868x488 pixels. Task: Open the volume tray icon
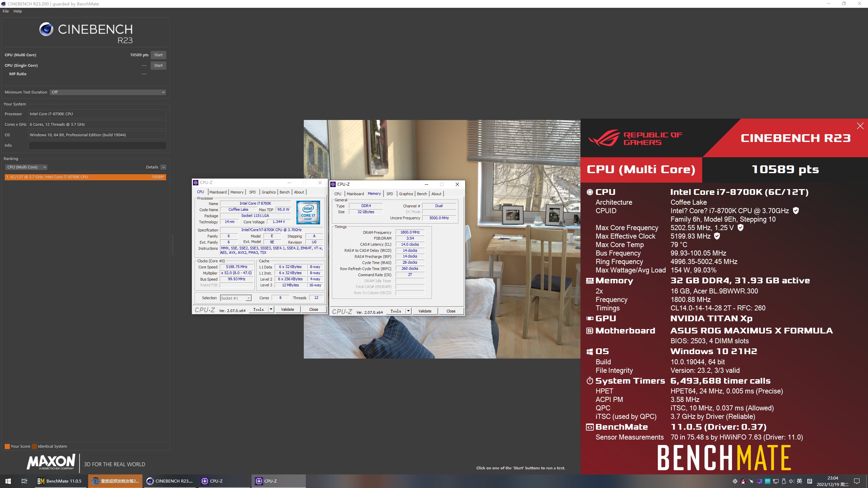click(791, 481)
